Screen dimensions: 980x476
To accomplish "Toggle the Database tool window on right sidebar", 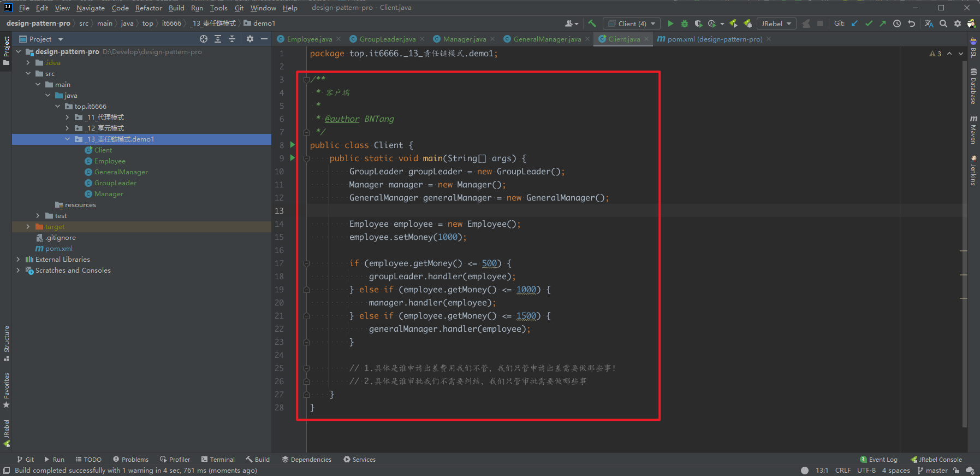I will pyautogui.click(x=973, y=86).
